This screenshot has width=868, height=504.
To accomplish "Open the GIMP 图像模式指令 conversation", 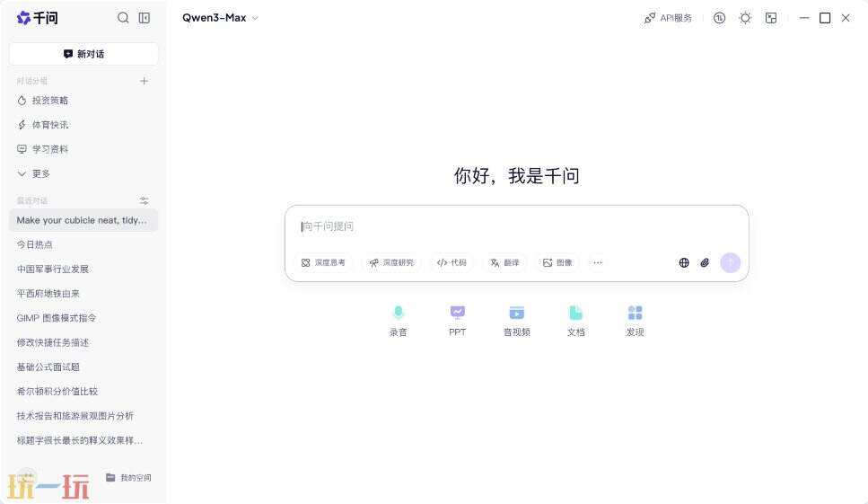I will pyautogui.click(x=83, y=318).
